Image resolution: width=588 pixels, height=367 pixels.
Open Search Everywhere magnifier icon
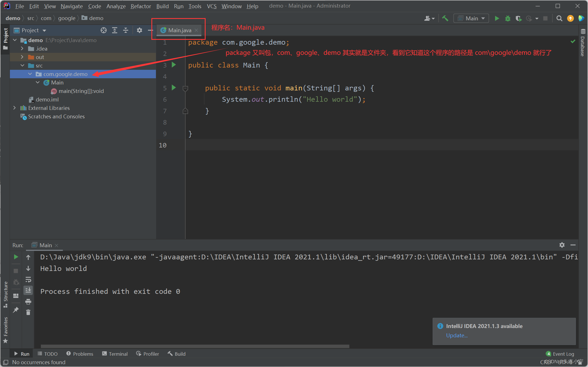(559, 18)
